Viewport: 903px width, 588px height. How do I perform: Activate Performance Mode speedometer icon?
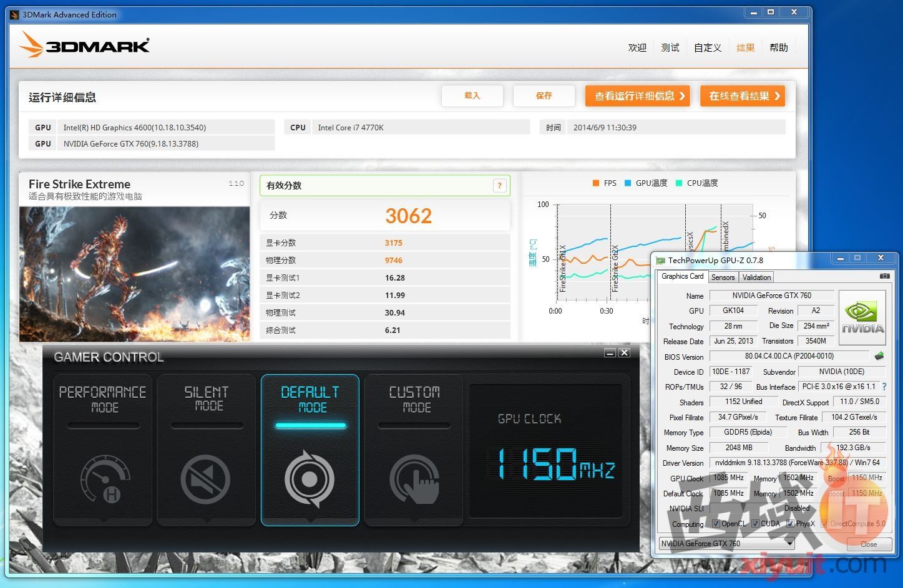pos(105,480)
